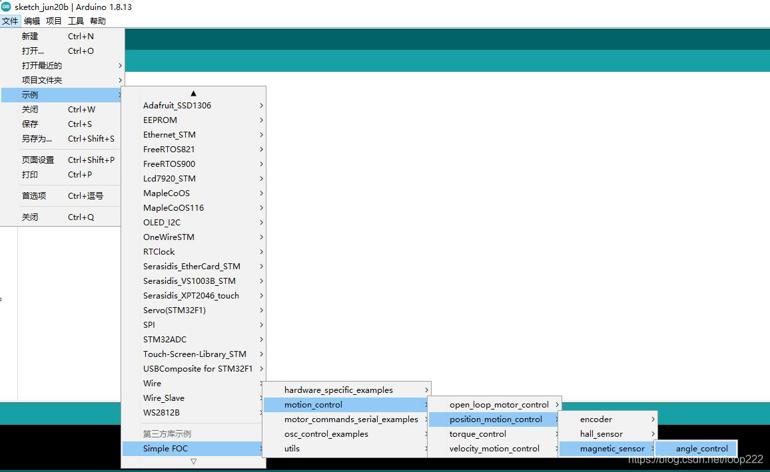Image resolution: width=770 pixels, height=472 pixels.
Task: Choose 页面设置 Ctrl+Shift+P entry
Action: tap(62, 160)
